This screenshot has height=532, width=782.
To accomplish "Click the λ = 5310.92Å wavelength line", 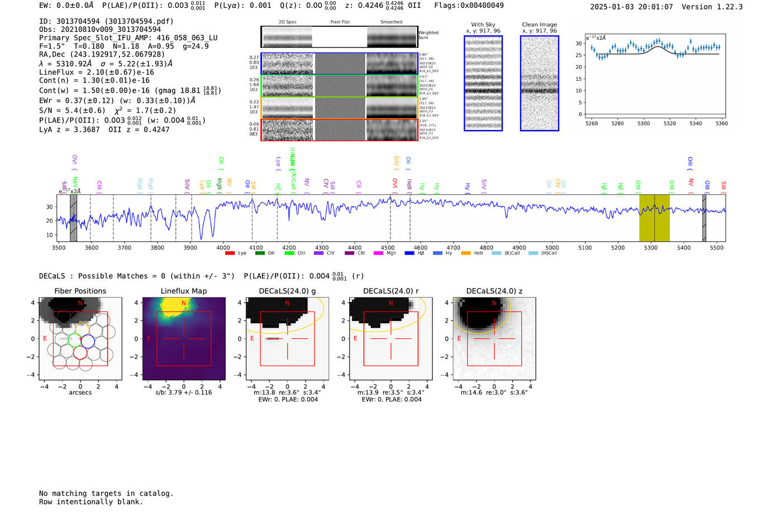I will tap(106, 64).
